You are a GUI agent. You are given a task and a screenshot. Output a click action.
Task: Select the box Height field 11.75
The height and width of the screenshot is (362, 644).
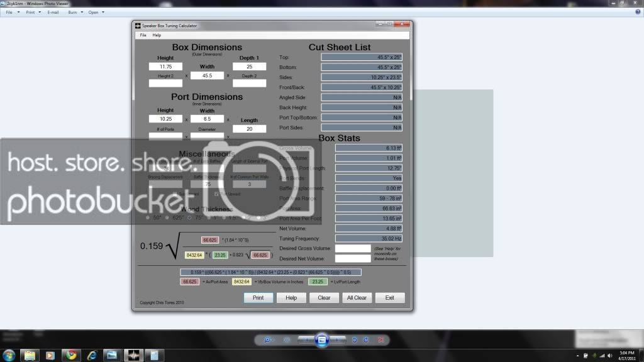click(165, 67)
